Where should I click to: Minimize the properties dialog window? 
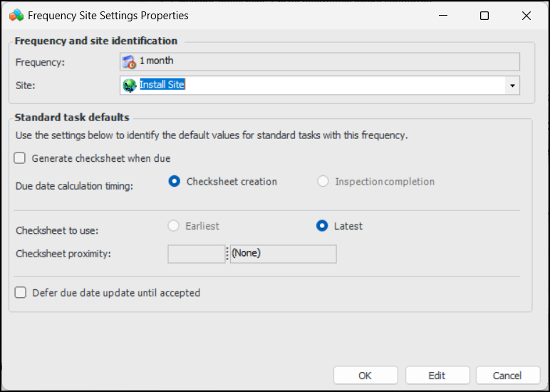tap(442, 15)
